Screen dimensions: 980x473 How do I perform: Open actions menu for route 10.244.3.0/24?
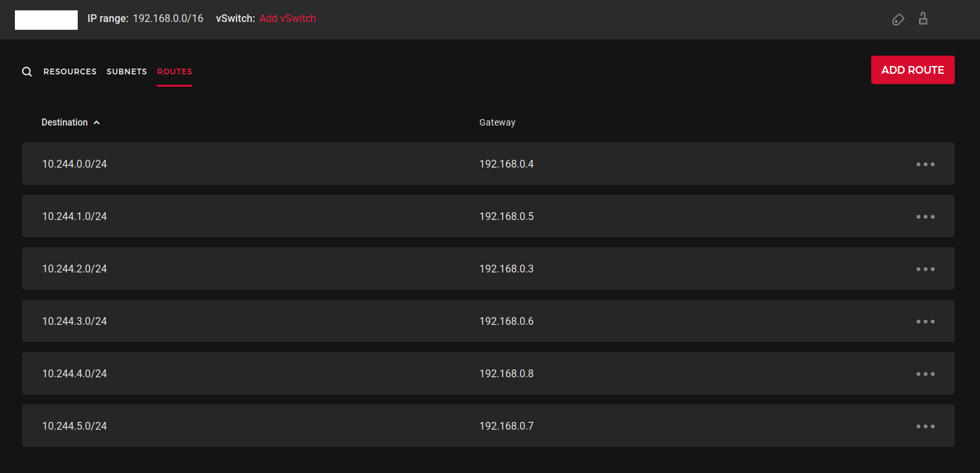[925, 321]
